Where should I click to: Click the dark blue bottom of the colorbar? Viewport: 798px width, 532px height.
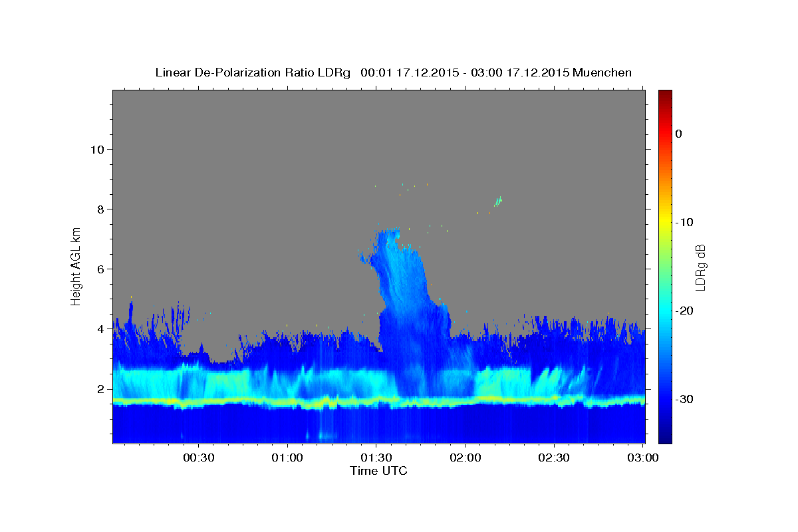665,436
